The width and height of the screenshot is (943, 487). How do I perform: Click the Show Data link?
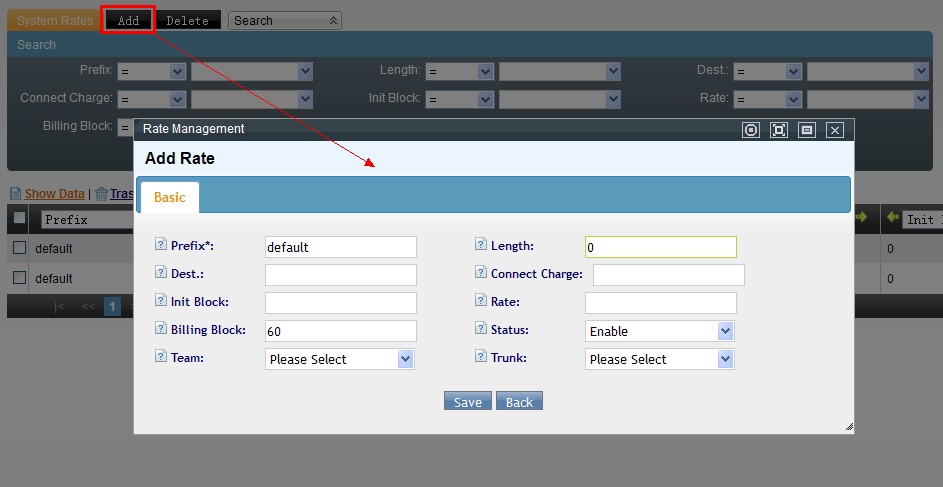click(x=54, y=194)
